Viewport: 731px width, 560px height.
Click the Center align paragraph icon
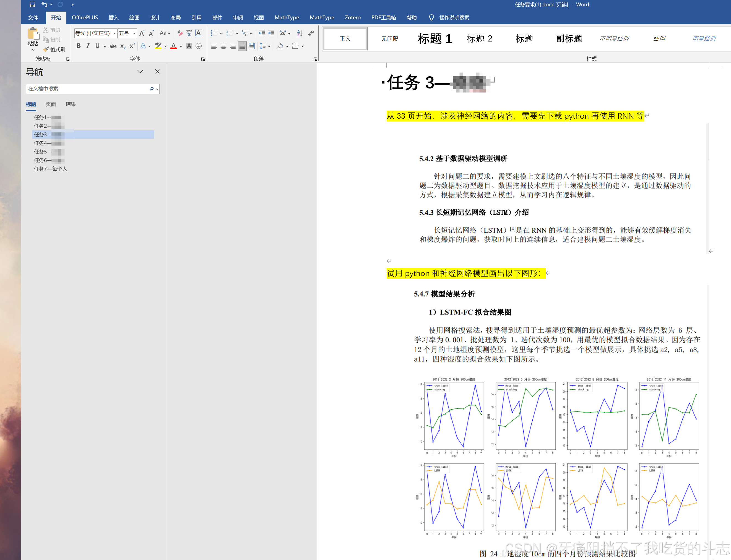[x=223, y=46]
